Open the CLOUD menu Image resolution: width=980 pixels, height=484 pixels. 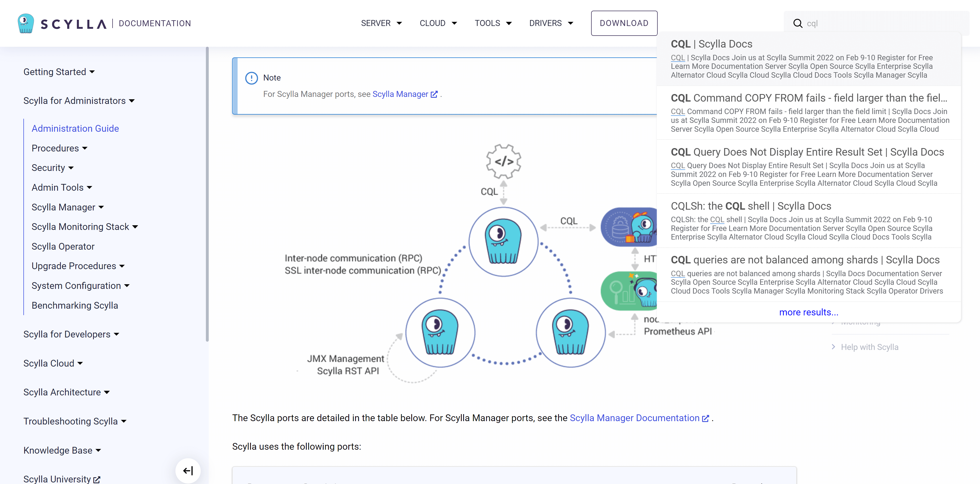438,23
